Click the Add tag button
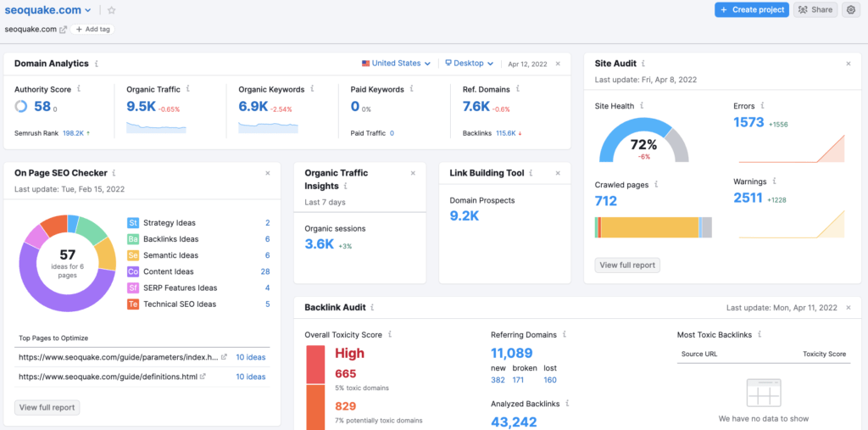This screenshot has width=868, height=430. [93, 29]
